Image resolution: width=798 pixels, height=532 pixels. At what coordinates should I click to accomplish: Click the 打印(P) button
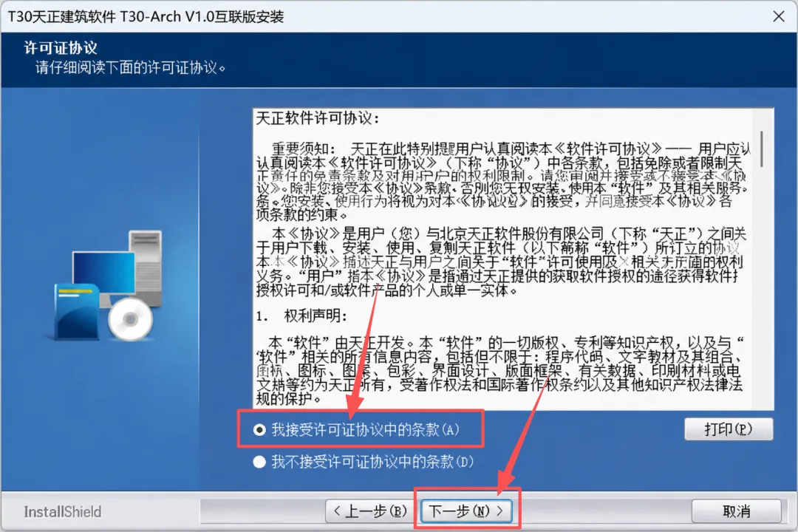(x=729, y=429)
